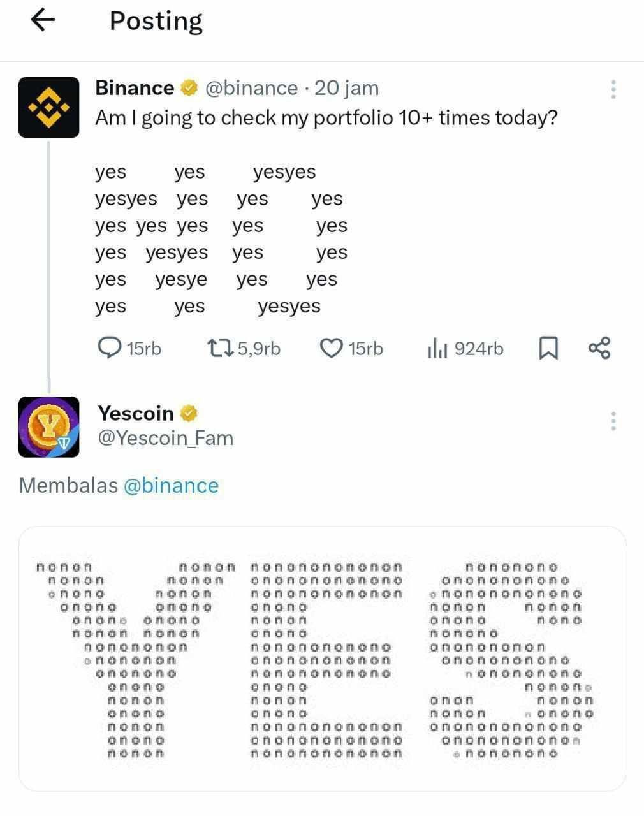Click the @Yescoin_Fam handle
644x816 pixels.
166,439
